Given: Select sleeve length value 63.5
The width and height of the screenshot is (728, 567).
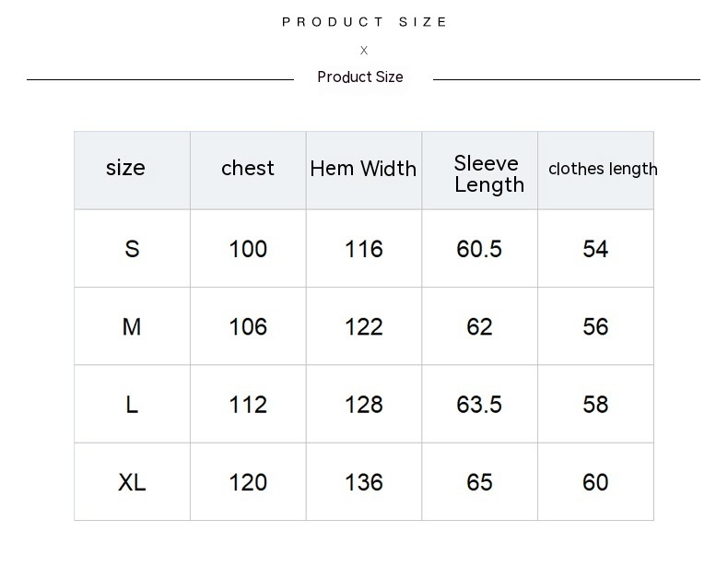Looking at the screenshot, I should coord(479,405).
